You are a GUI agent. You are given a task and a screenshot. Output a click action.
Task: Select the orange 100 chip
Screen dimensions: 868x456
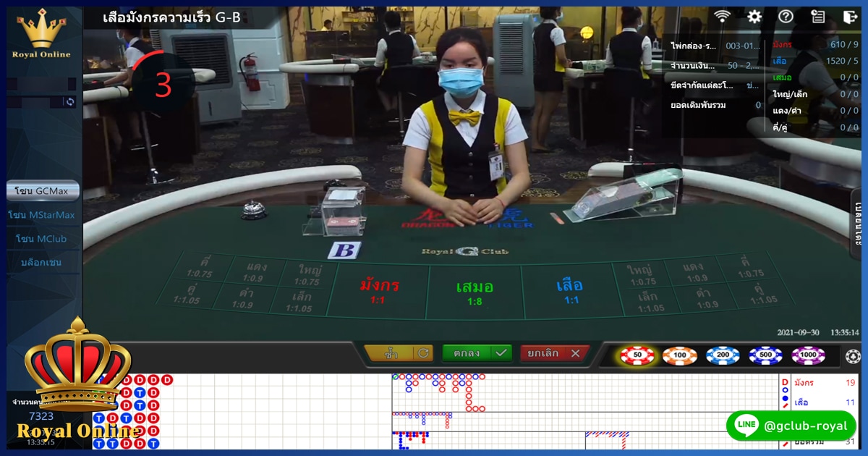pos(680,355)
